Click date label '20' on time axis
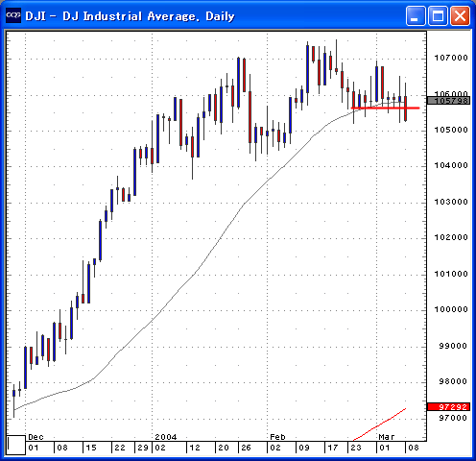Viewport: 476px width, 461px height. (224, 448)
